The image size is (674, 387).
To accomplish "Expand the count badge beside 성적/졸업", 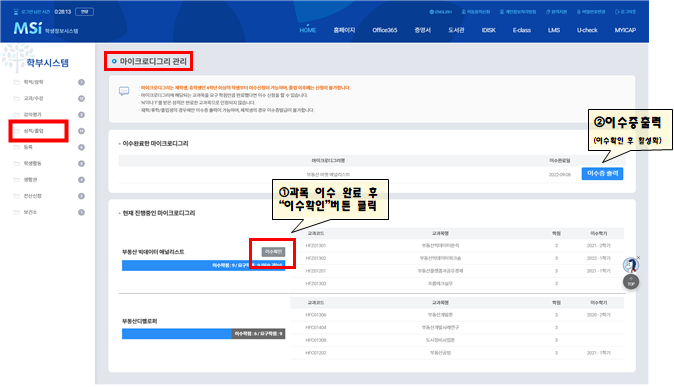I will (x=81, y=131).
